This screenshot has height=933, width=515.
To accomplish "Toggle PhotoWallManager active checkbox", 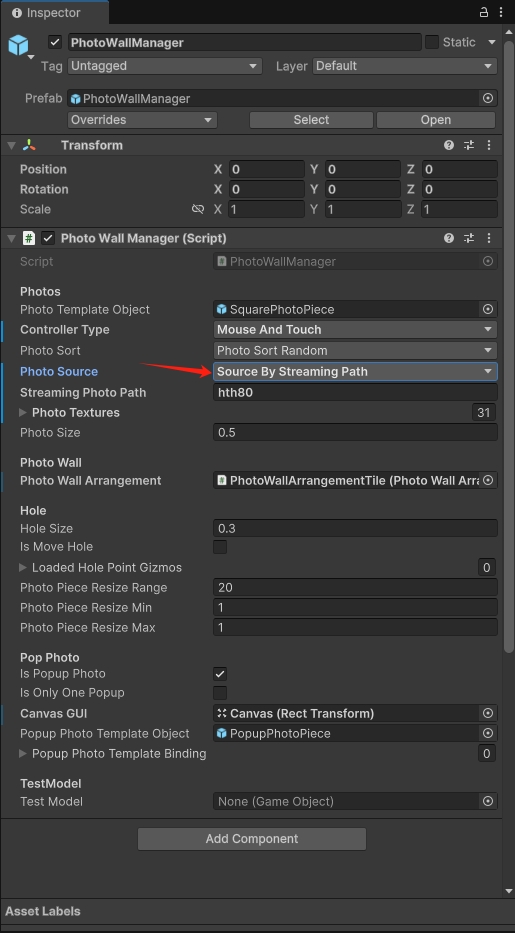I will pyautogui.click(x=55, y=42).
